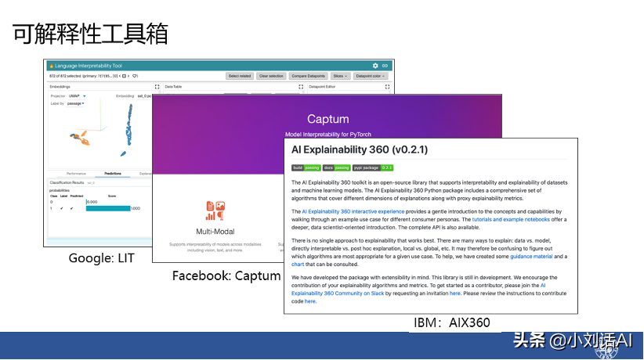The height and width of the screenshot is (360, 644).
Task: Click the flame logo beside Language Interpretability Tool
Action: (52, 66)
